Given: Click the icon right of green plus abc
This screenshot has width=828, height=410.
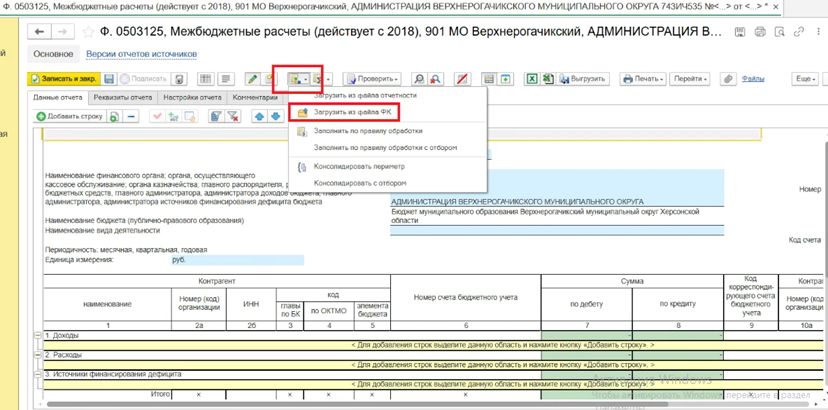Looking at the screenshot, I should [x=190, y=116].
